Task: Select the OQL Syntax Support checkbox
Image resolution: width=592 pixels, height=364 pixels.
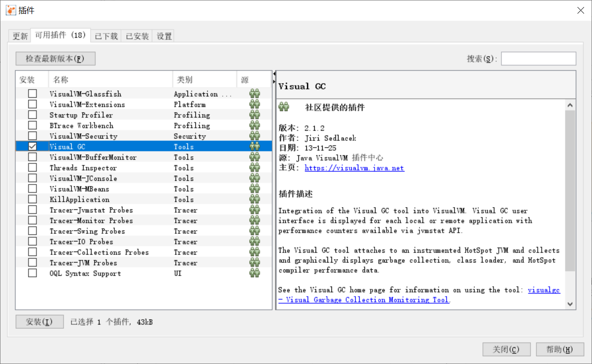Action: click(x=33, y=273)
